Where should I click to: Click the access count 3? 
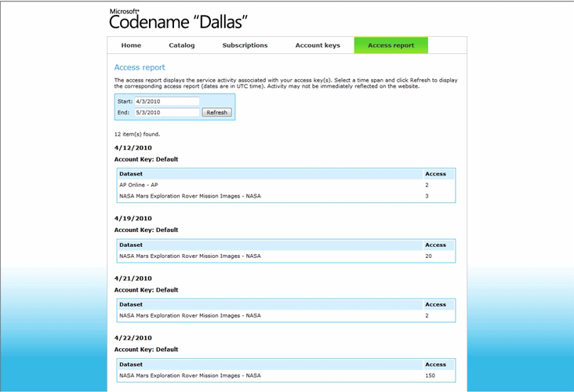pyautogui.click(x=427, y=196)
